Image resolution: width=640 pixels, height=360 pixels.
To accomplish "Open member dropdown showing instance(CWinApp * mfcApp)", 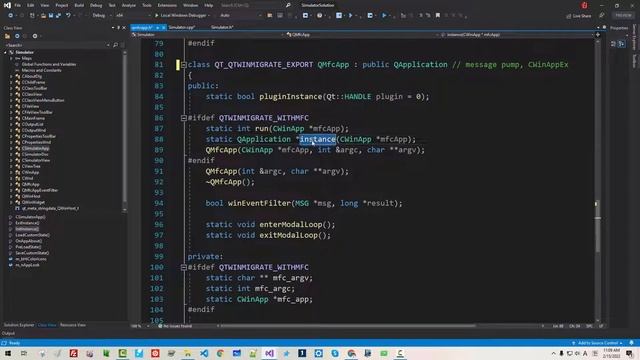I will click(517, 35).
